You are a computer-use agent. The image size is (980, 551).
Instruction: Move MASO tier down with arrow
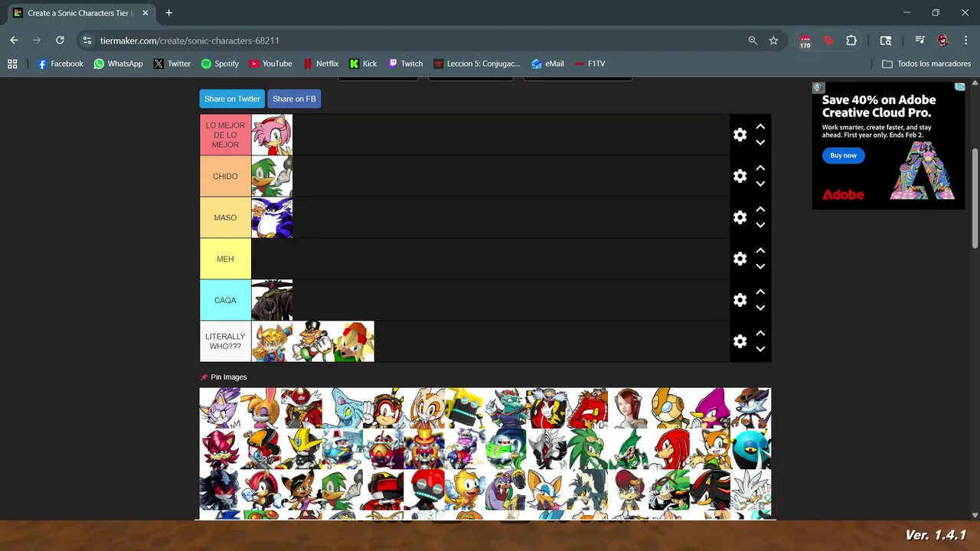pos(760,225)
